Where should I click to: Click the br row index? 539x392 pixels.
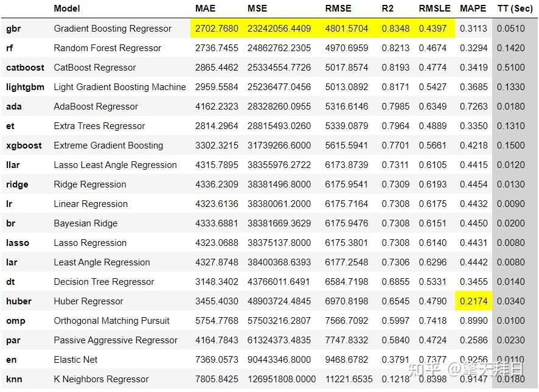click(x=10, y=223)
